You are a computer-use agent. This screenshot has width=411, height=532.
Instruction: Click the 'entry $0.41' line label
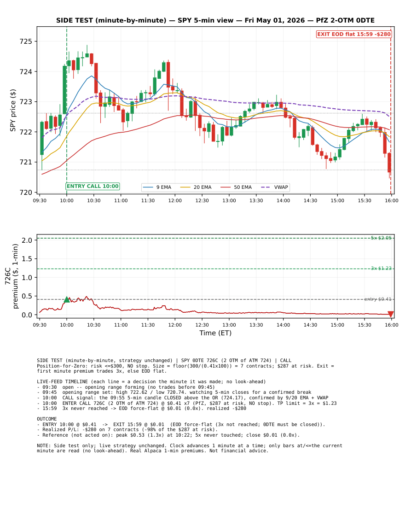pos(378,299)
